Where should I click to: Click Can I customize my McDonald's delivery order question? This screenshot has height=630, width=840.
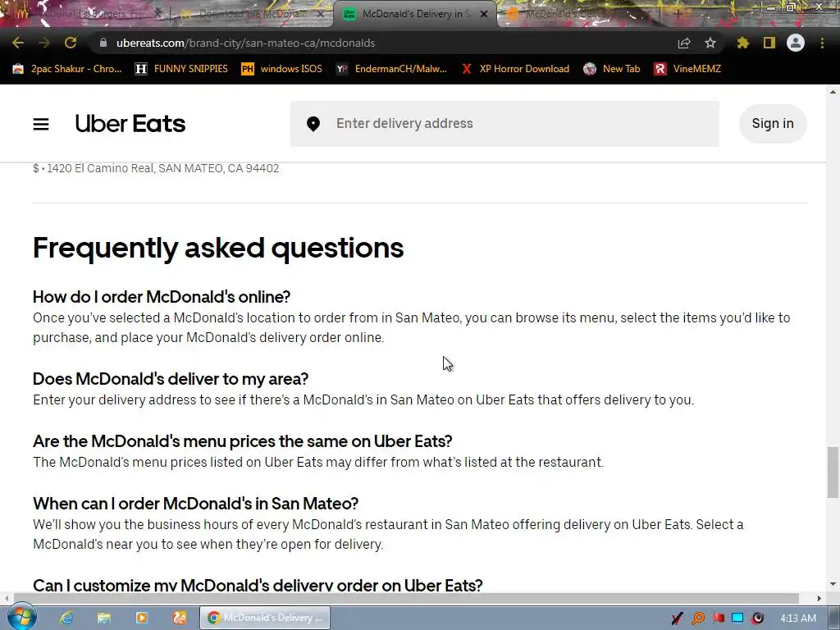pyautogui.click(x=258, y=585)
